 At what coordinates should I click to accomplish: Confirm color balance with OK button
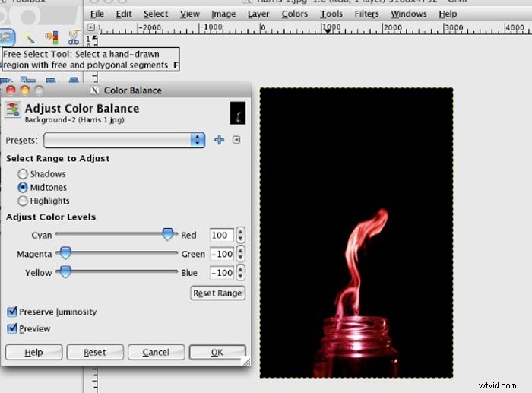click(x=217, y=352)
